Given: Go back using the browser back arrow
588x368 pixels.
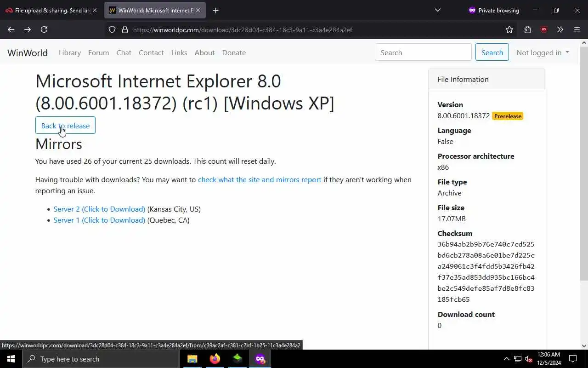Looking at the screenshot, I should pyautogui.click(x=11, y=29).
